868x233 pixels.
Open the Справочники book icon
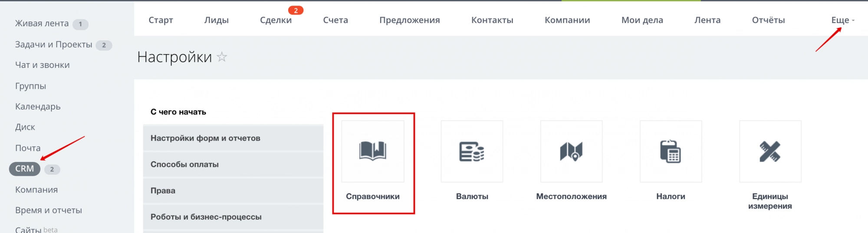point(372,151)
